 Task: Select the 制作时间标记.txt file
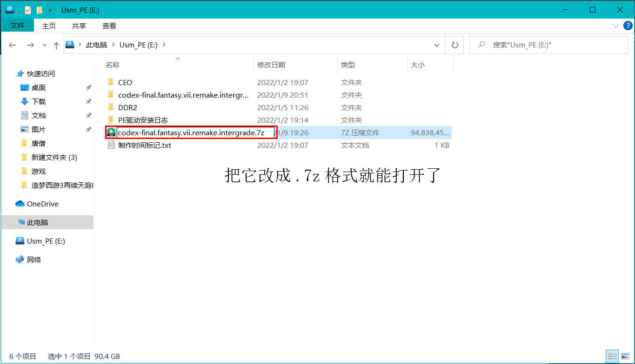tap(144, 145)
